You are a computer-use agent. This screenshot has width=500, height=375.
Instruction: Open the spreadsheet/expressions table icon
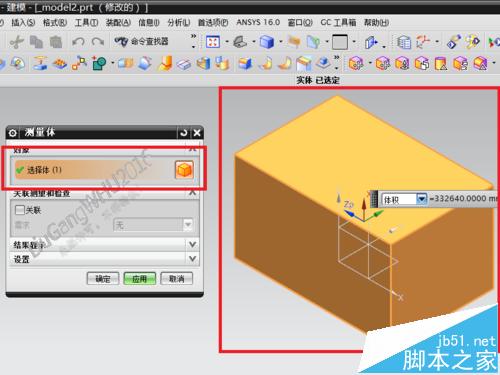click(x=404, y=42)
